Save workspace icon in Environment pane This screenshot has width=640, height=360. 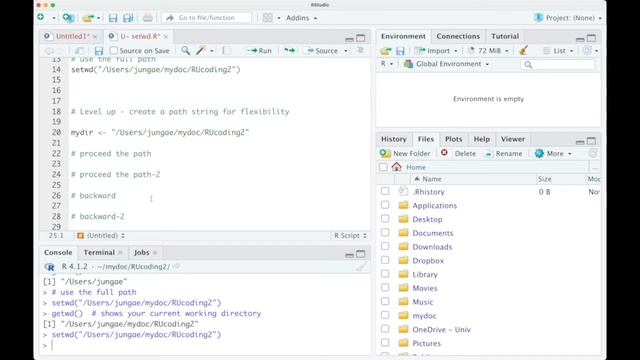point(400,51)
